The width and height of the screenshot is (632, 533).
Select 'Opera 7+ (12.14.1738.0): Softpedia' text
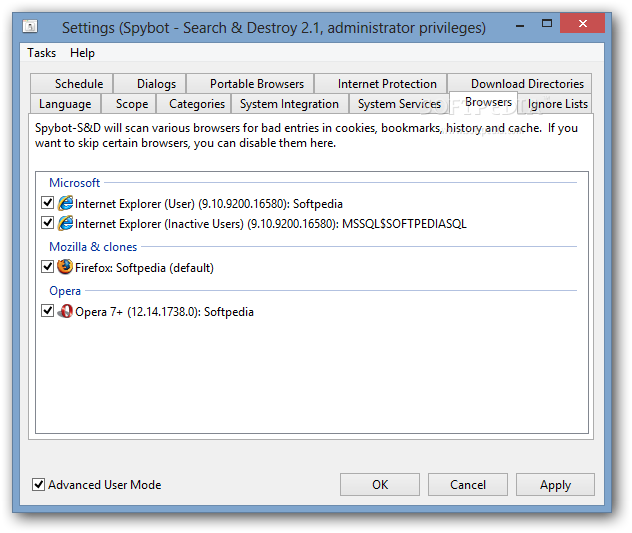pos(164,312)
